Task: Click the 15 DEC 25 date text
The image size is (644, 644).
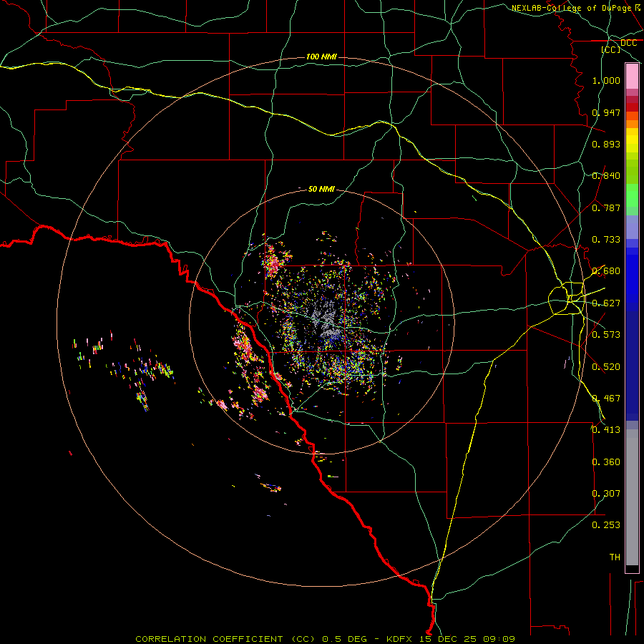Action: point(448,639)
